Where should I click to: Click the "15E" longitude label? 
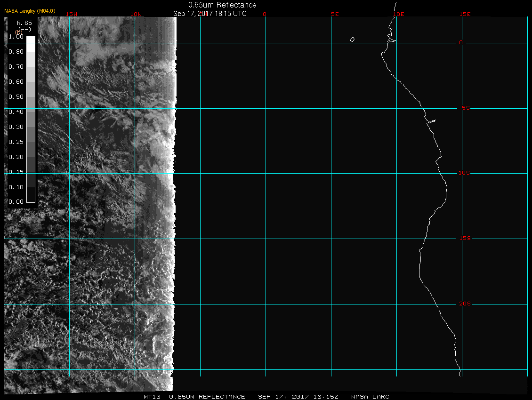465,14
